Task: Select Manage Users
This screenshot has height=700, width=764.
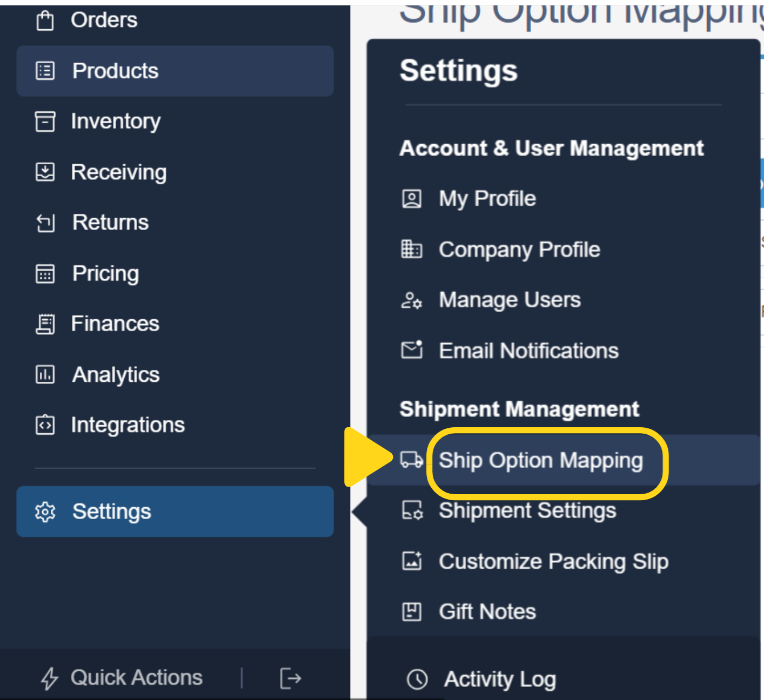Action: tap(509, 300)
